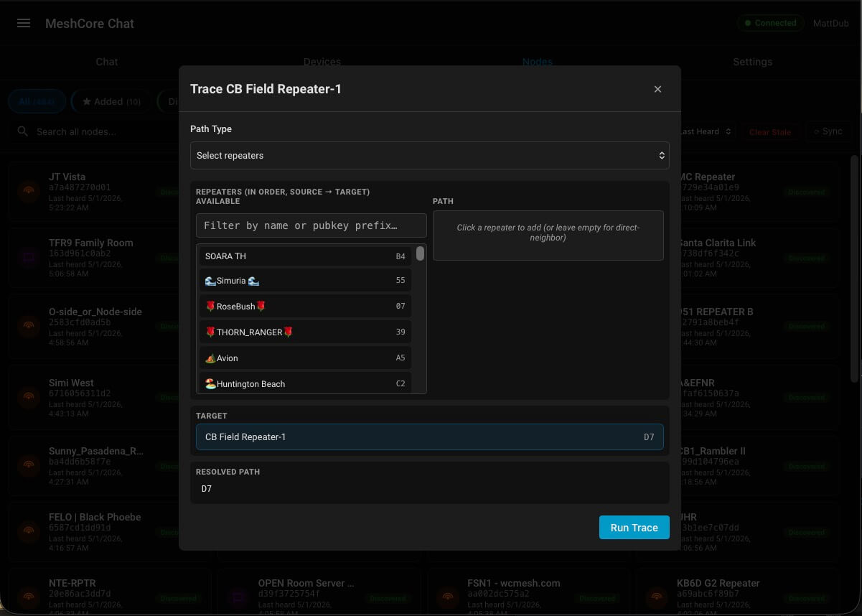
Task: Open the JT Vista node card
Action: [x=95, y=192]
